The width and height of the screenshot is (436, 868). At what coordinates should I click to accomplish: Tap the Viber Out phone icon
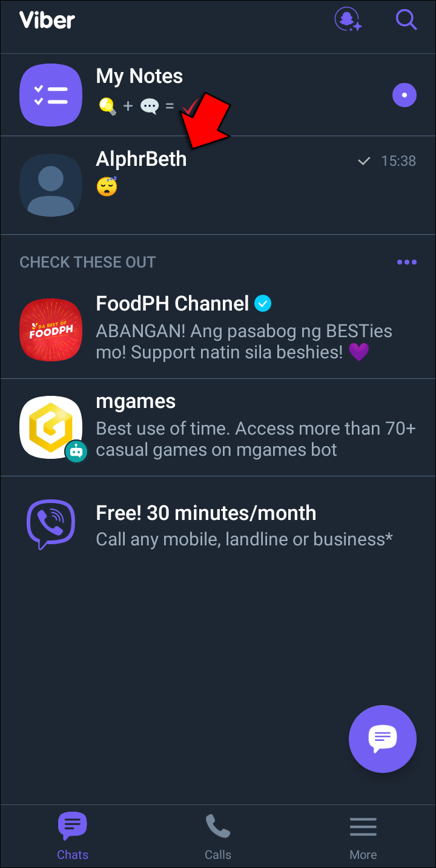click(x=51, y=524)
